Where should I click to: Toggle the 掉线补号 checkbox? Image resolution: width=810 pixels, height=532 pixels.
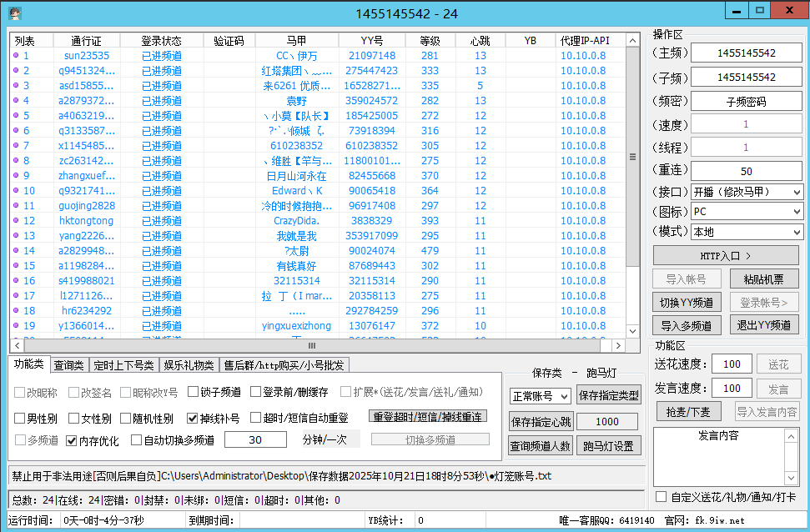coord(192,418)
